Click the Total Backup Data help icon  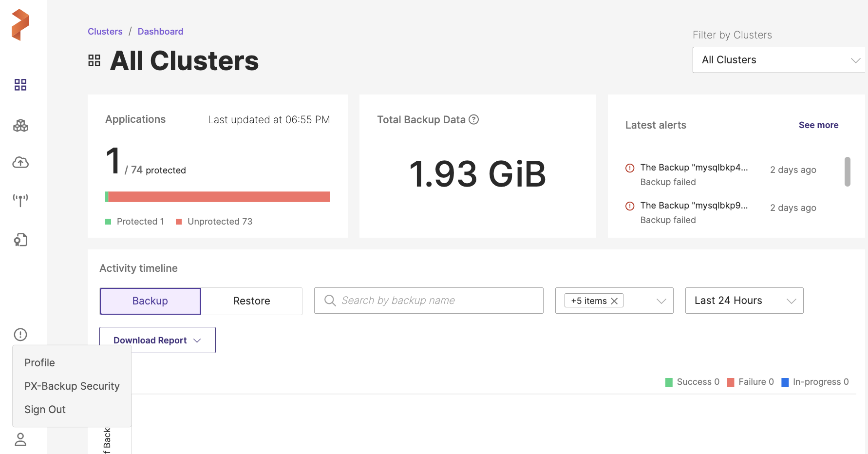point(473,119)
